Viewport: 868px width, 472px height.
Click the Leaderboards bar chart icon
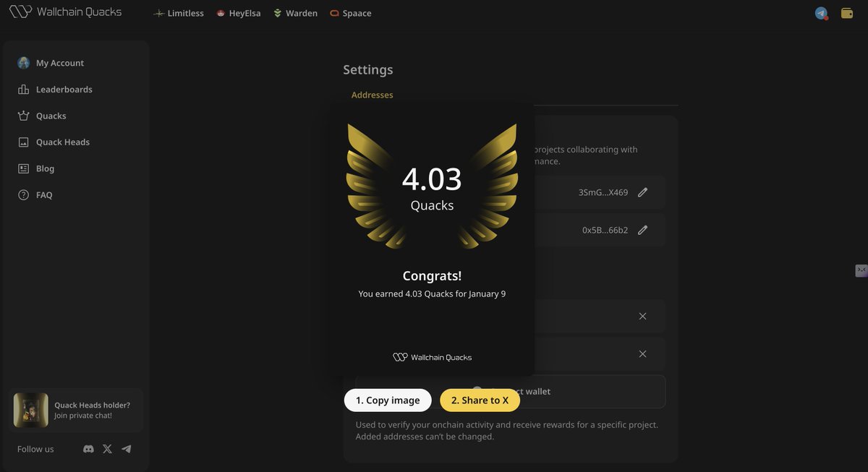pos(23,90)
